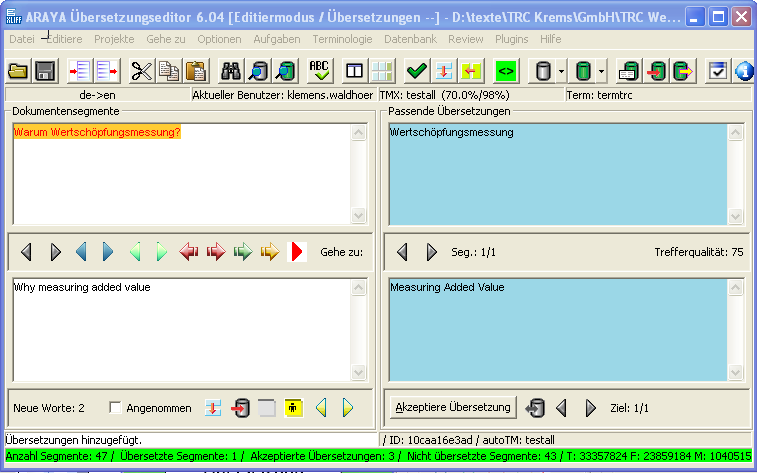The height and width of the screenshot is (473, 757).
Task: Click the binoculars search icon
Action: pyautogui.click(x=232, y=71)
